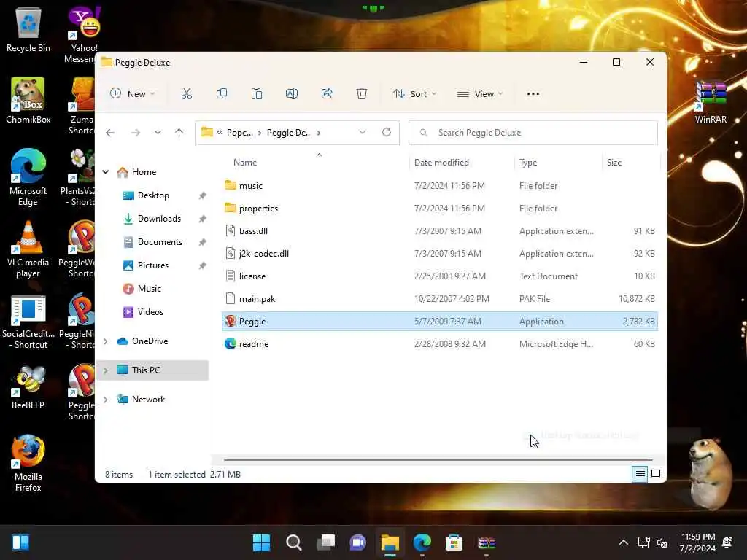Select Mozilla Firefox desktop icon
This screenshot has height=560, width=747.
point(28,463)
